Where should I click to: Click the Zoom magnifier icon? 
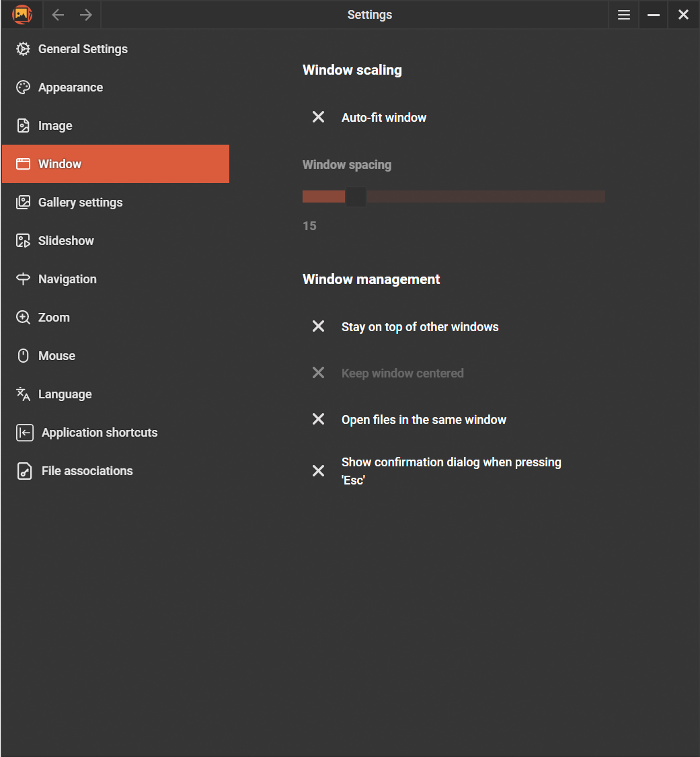tap(24, 318)
